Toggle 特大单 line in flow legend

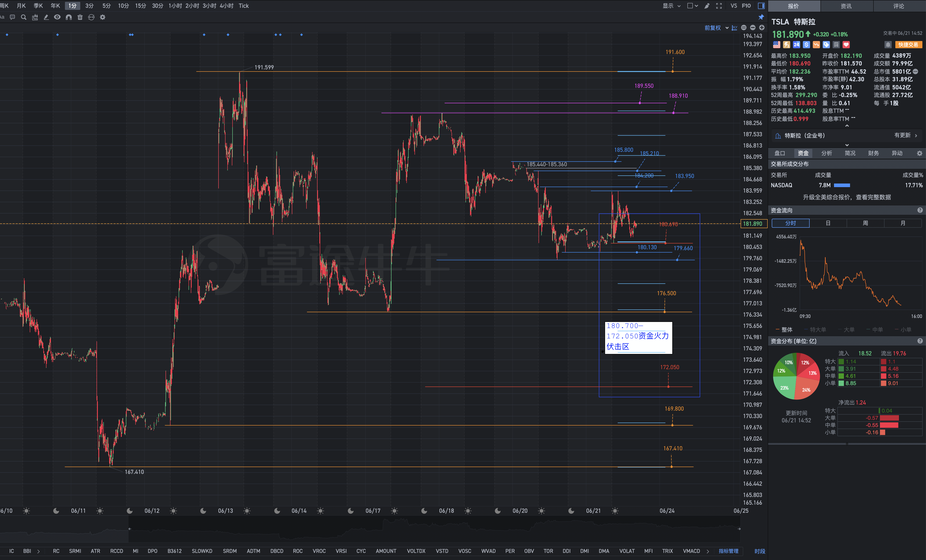[815, 330]
